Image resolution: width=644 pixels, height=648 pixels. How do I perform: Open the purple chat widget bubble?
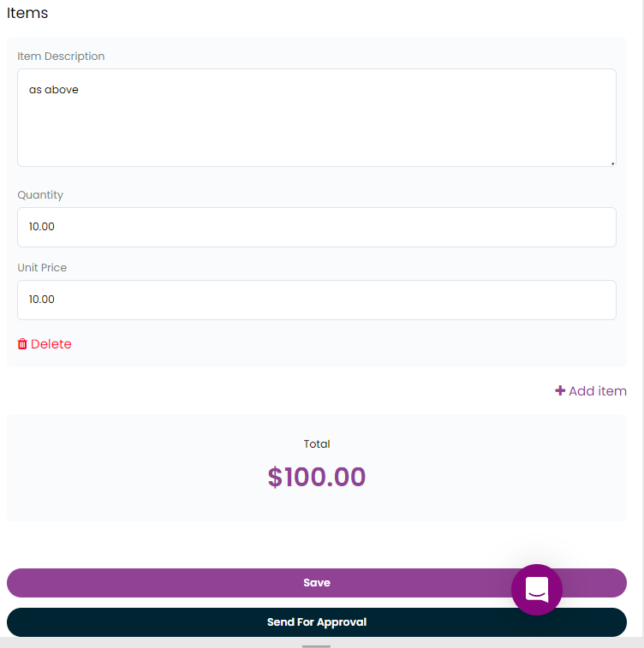point(537,589)
